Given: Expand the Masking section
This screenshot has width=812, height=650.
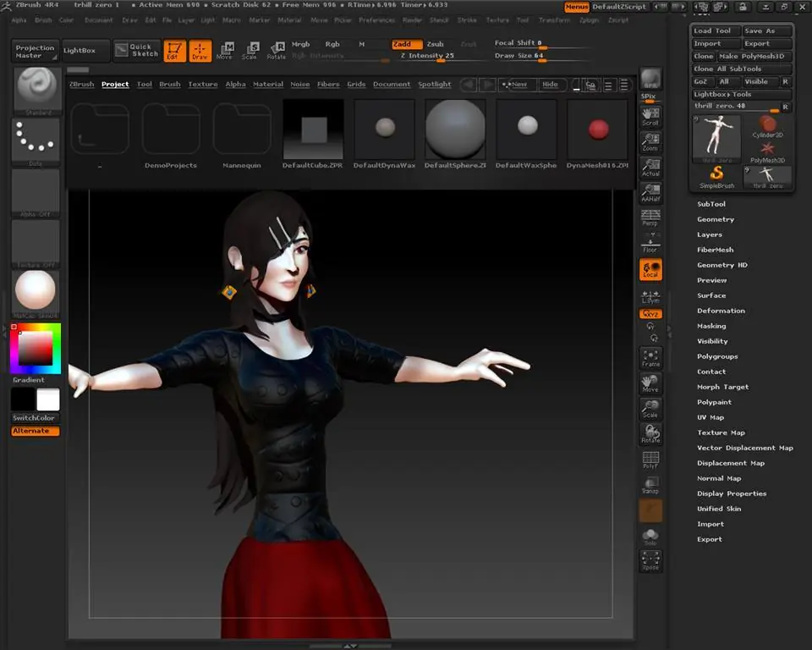Looking at the screenshot, I should pyautogui.click(x=711, y=326).
